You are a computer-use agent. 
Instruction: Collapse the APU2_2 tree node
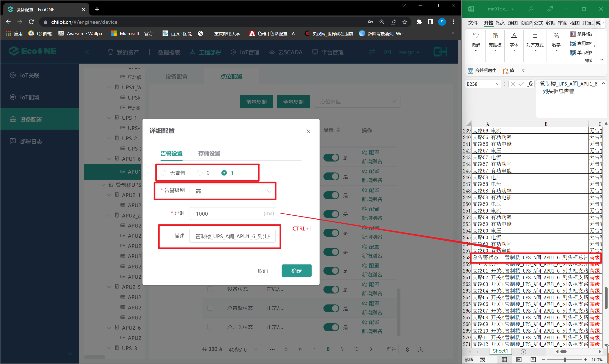tap(109, 216)
